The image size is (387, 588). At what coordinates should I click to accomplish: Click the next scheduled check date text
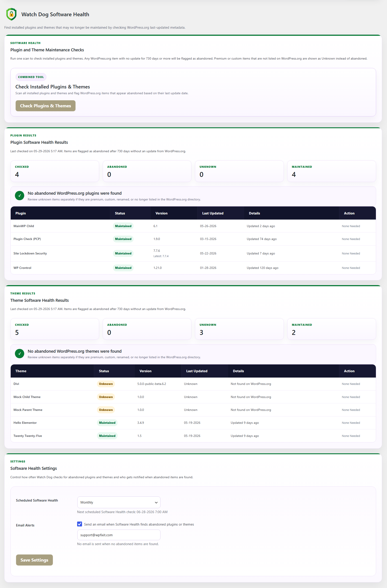pyautogui.click(x=122, y=512)
